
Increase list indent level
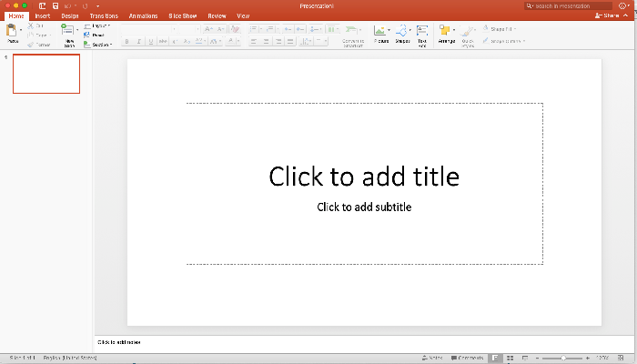299,29
